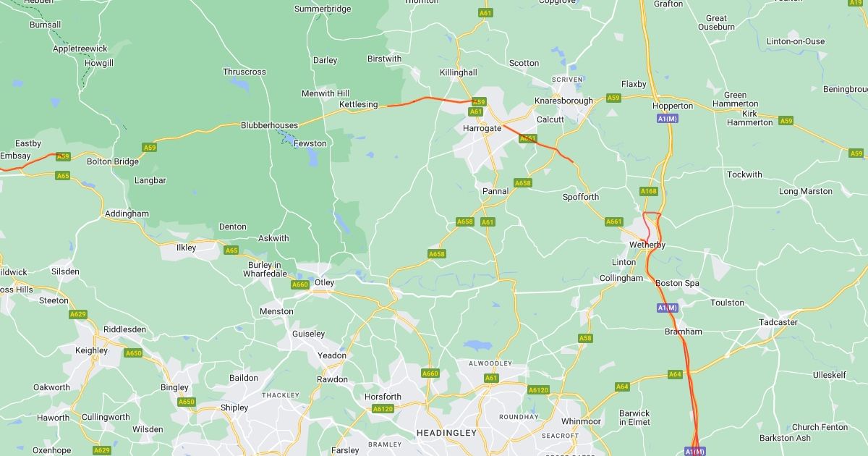This screenshot has width=868, height=456.
Task: Select the Boston Spa place label
Action: 677,283
